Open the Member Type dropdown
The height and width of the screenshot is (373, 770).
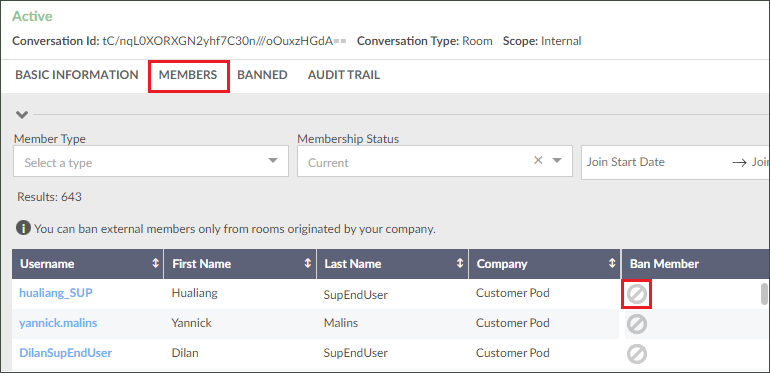coord(151,161)
